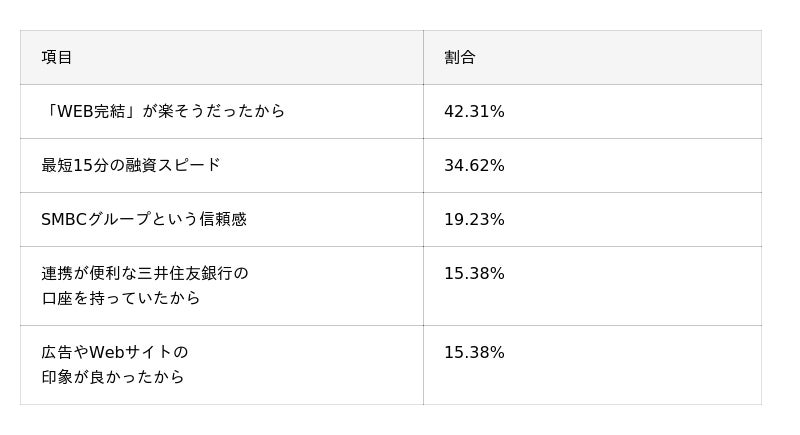Click the 広告やWebサイトの text line
Image resolution: width=800 pixels, height=435 pixels.
(115, 353)
